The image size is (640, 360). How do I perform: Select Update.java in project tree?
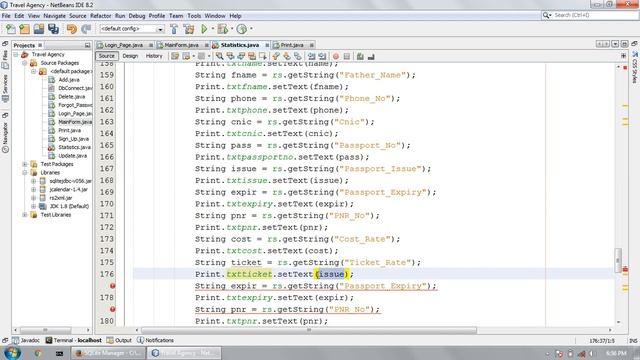68,156
